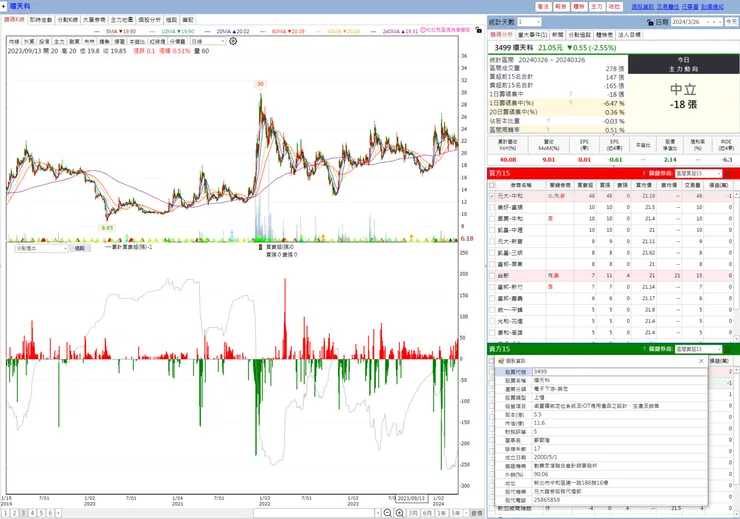The image size is (740, 519).
Task: Toggle the chart lock icon above the price axis
Action: pos(479,30)
